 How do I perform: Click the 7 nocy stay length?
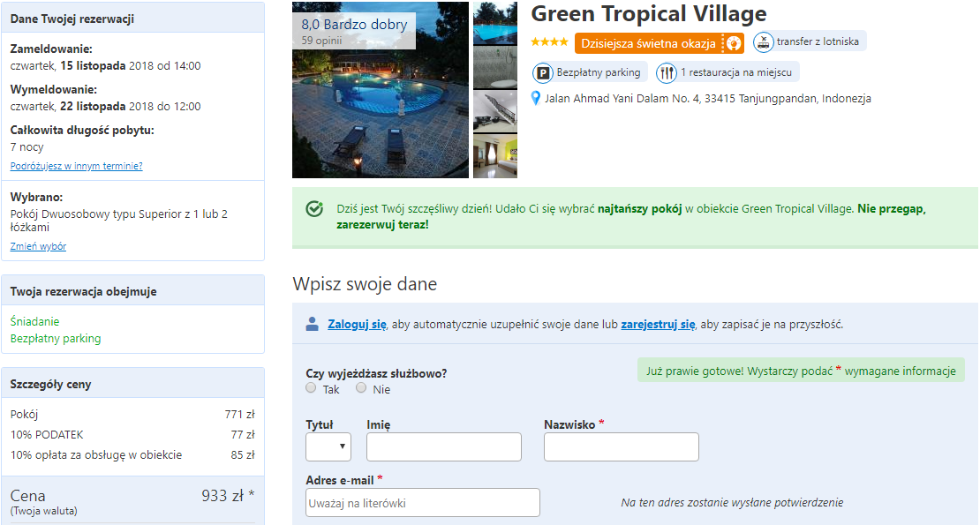coord(26,147)
